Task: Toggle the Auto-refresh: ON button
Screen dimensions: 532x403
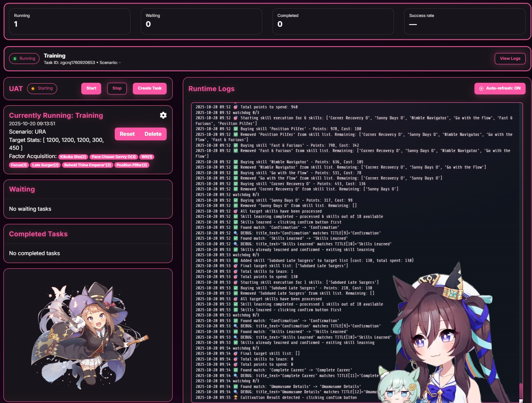Action: (500, 88)
